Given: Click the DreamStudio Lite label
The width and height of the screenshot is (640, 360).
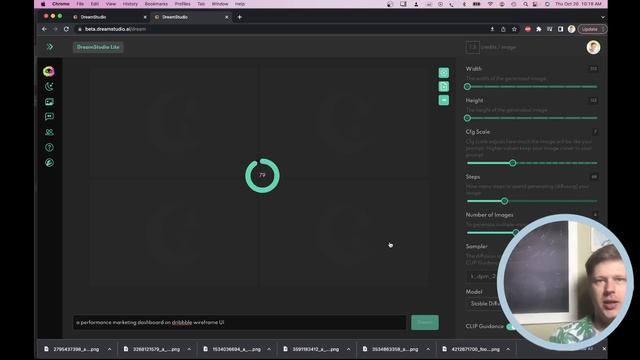Looking at the screenshot, I should (98, 47).
